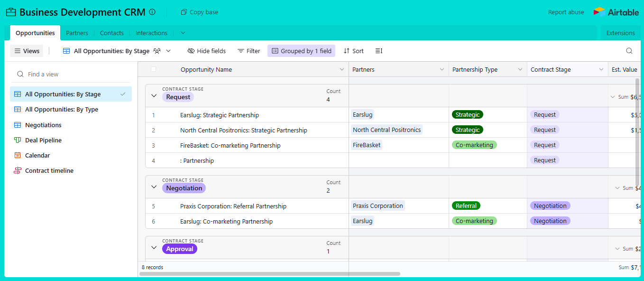Open the search records magnifier icon
644x281 pixels.
coord(629,51)
